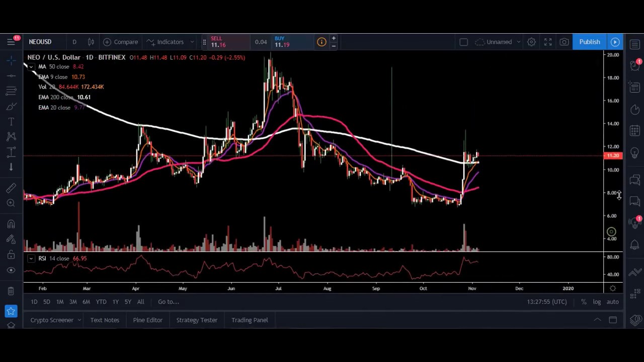Open the alerts alarm clock panel
The image size is (644, 362).
pyautogui.click(x=635, y=65)
